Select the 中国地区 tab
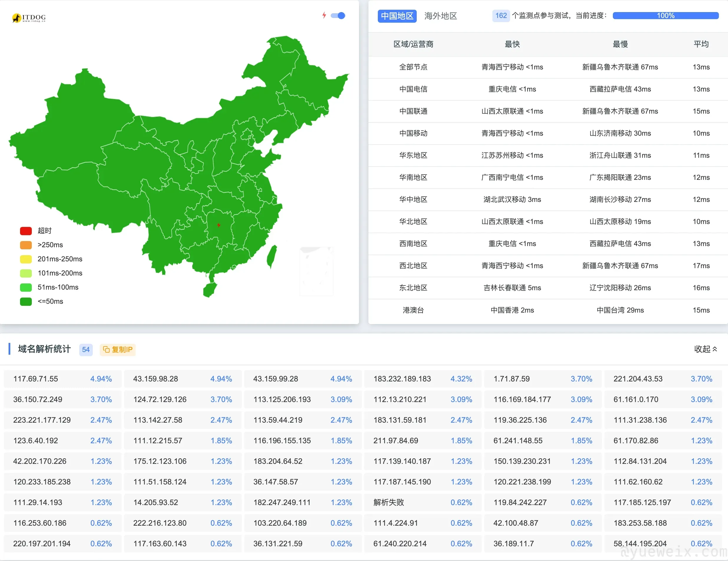 coord(397,16)
